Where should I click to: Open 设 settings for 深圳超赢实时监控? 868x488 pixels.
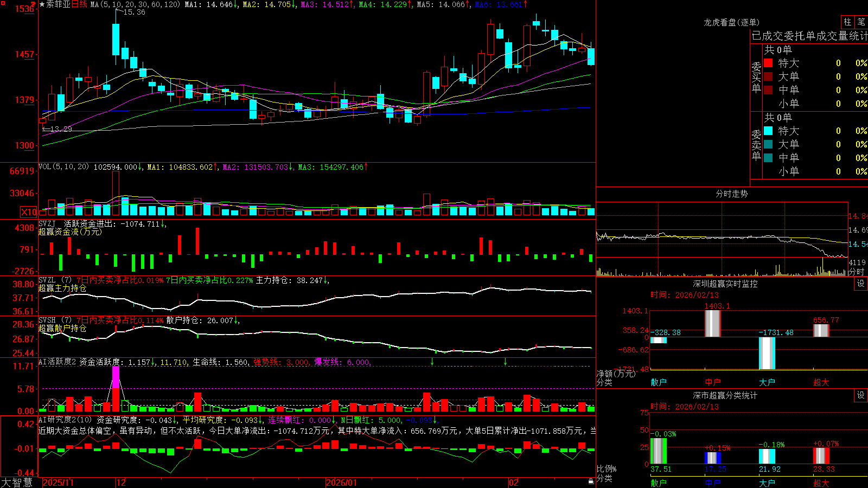[x=861, y=284]
